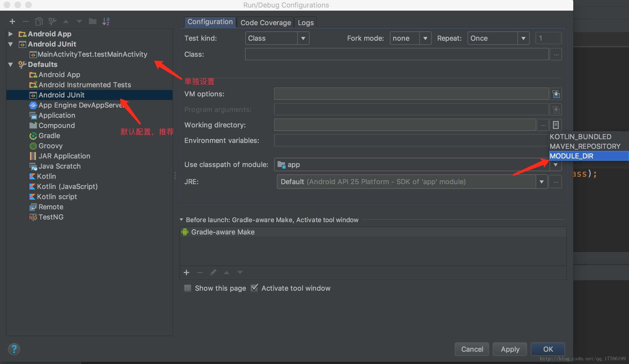629x364 pixels.
Task: Click the sort configurations alphabetically icon
Action: coord(106,21)
